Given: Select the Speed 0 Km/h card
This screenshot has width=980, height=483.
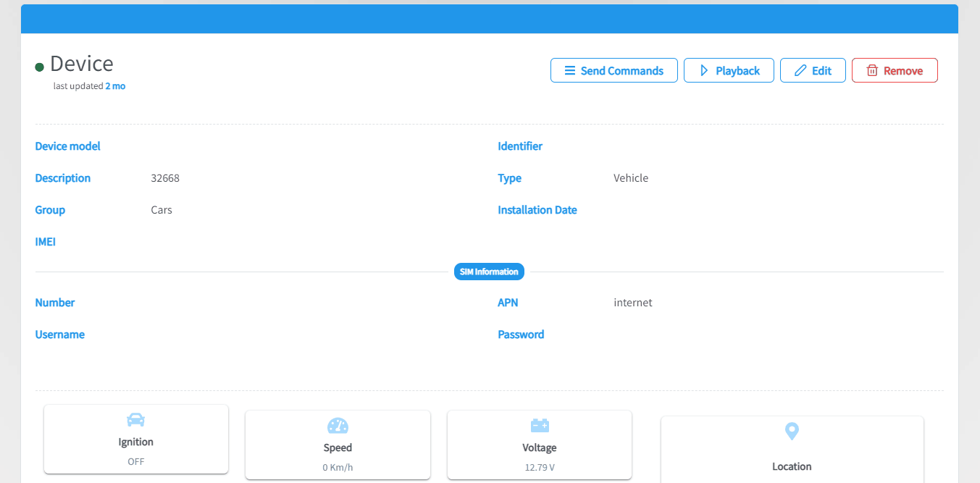Looking at the screenshot, I should pos(338,445).
